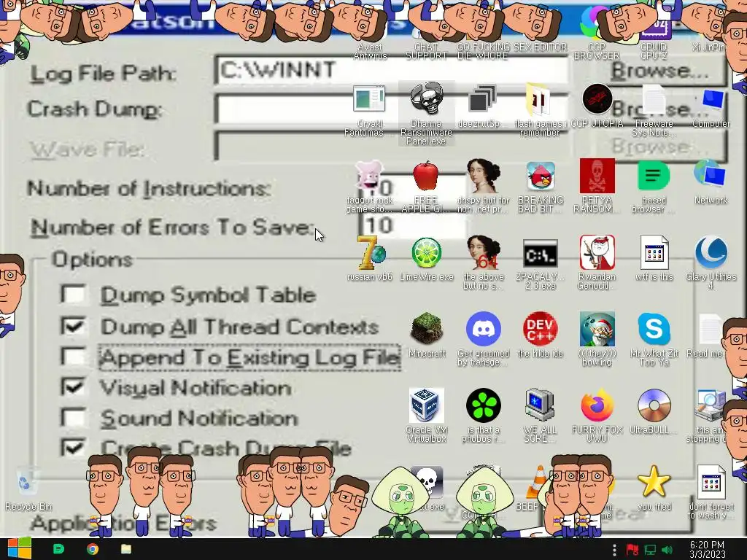Click the red flag tray icon
The width and height of the screenshot is (747, 560).
point(632,550)
